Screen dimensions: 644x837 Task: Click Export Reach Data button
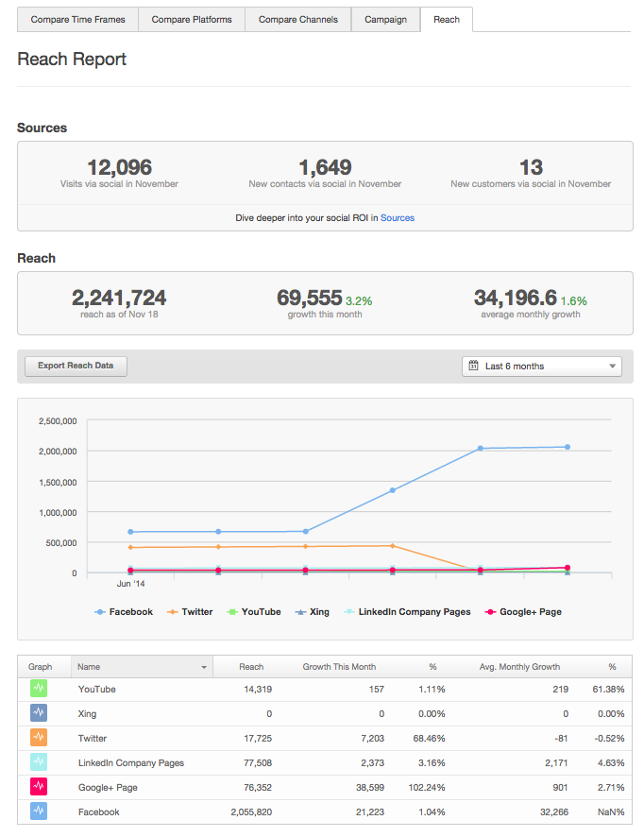76,366
